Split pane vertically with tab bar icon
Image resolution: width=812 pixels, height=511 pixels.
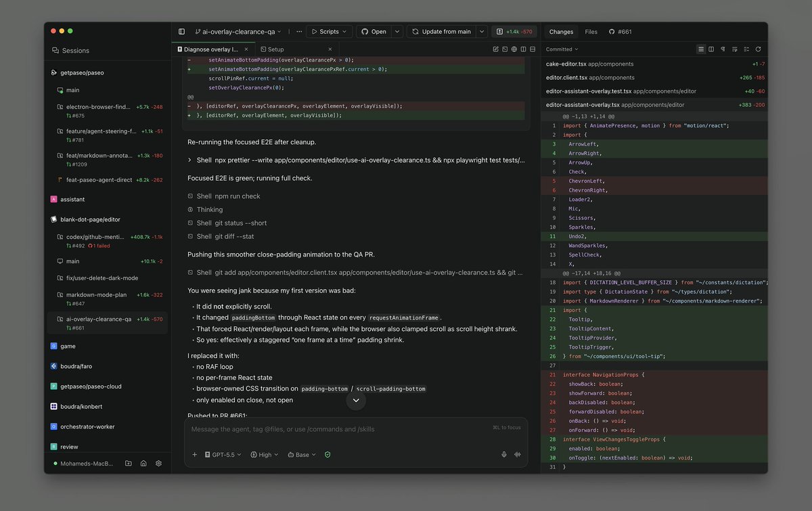pyautogui.click(x=524, y=49)
